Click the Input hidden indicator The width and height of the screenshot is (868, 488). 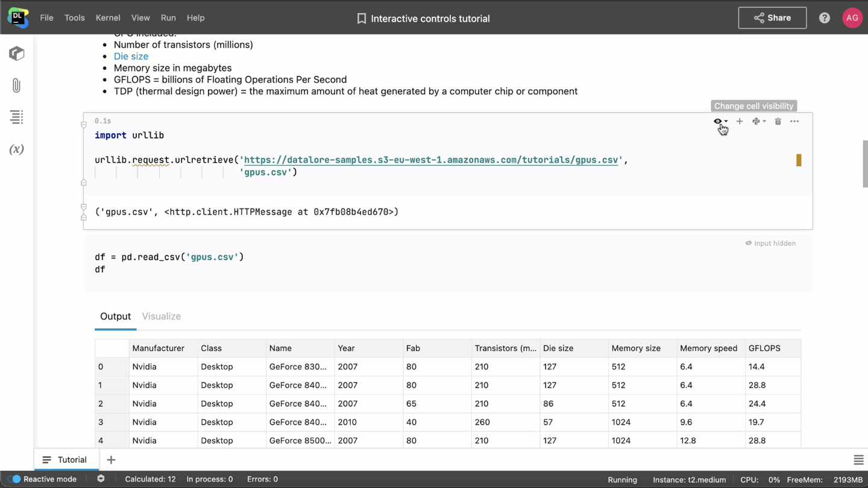pos(770,243)
